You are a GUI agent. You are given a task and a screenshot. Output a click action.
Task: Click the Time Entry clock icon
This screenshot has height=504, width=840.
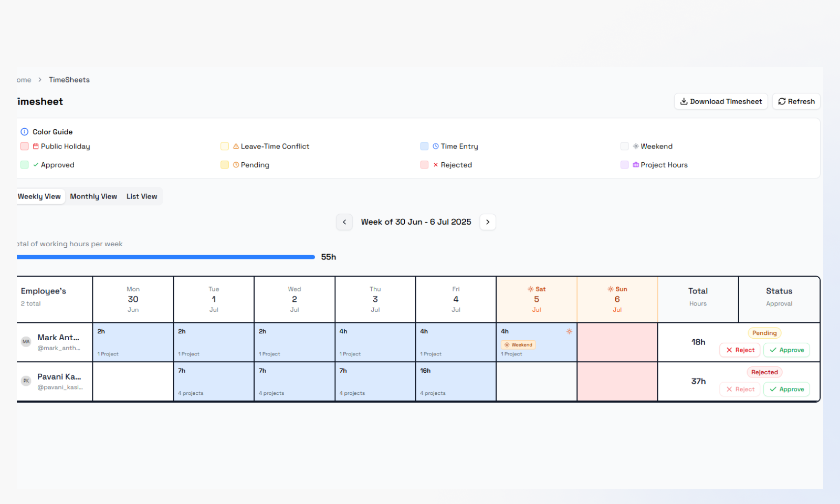coord(436,146)
